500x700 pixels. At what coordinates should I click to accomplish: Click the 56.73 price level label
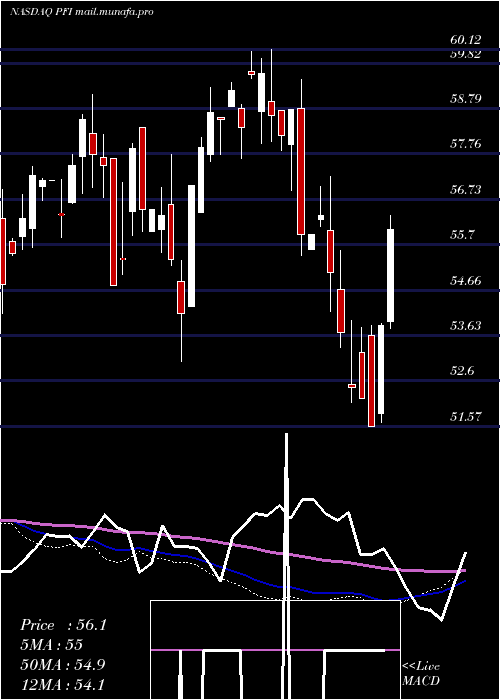coord(466,190)
